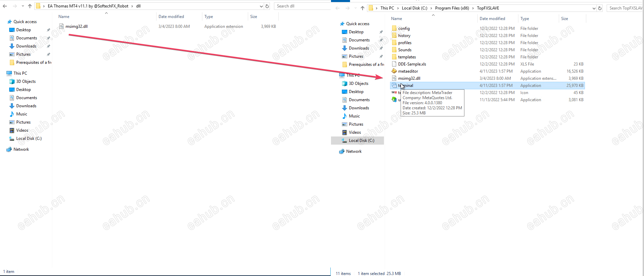The image size is (644, 276).
Task: Click the folder icon in the dll window address bar
Action: [38, 6]
